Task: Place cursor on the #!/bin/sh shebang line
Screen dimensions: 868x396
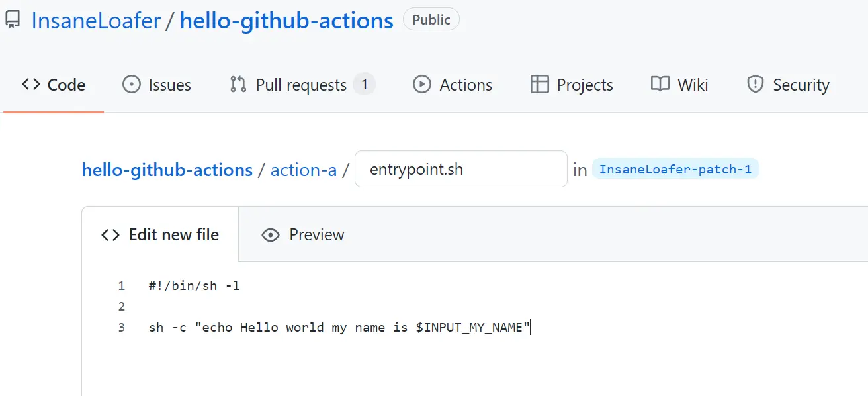Action: pyautogui.click(x=195, y=286)
